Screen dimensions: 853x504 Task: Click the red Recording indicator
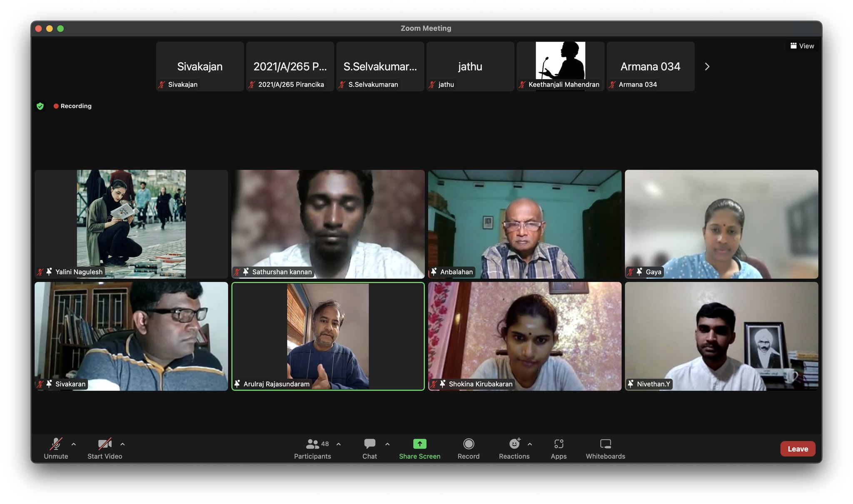72,106
